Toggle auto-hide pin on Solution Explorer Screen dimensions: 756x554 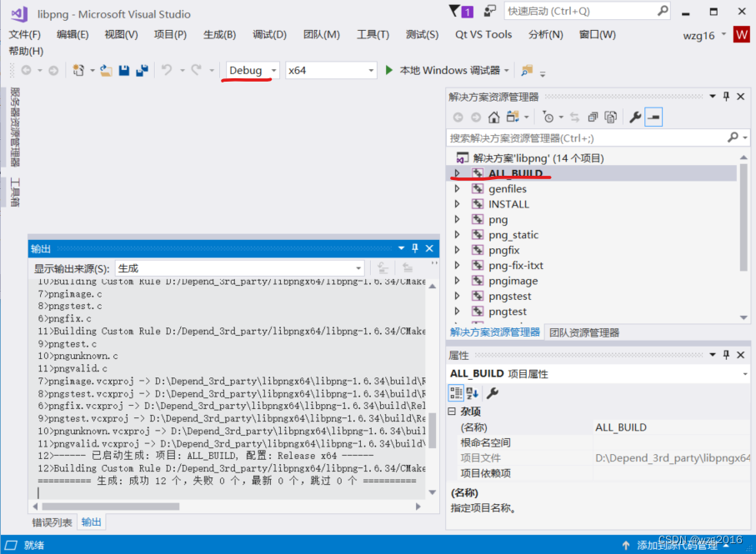pos(727,96)
